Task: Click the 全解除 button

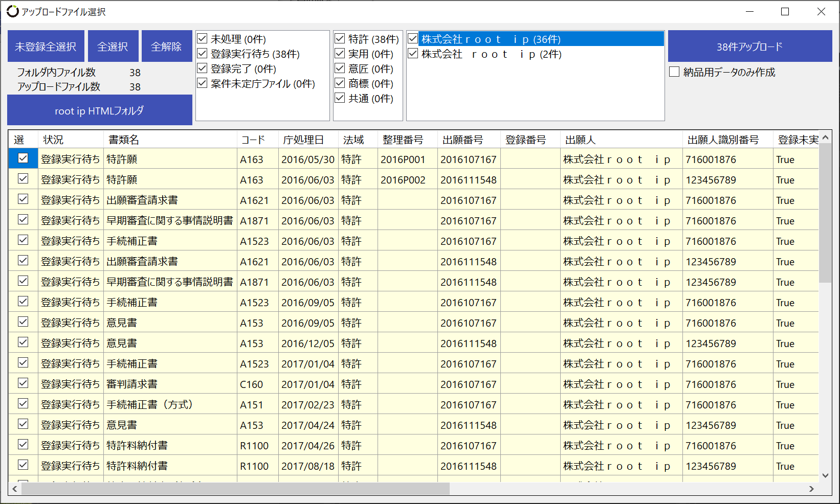Action: point(167,46)
